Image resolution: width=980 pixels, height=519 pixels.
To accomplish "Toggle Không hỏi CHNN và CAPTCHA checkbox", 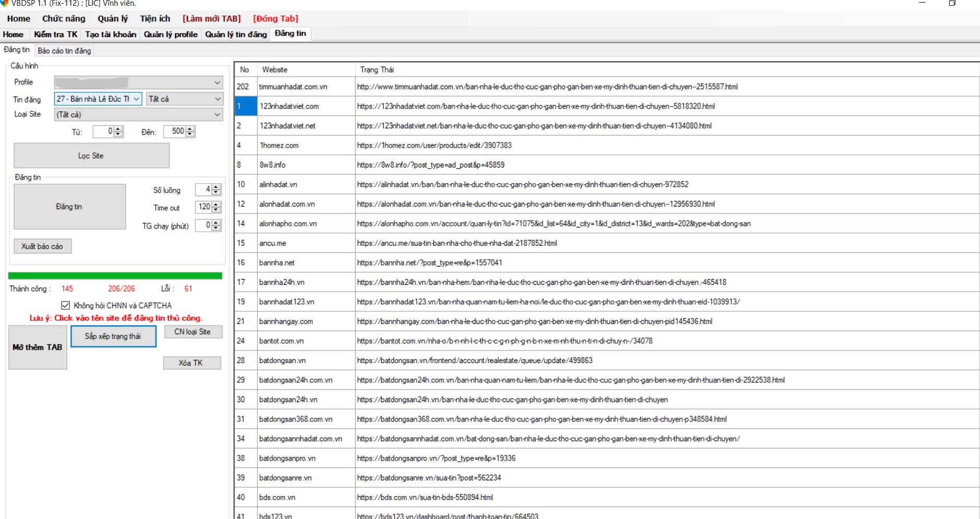I will pos(66,306).
